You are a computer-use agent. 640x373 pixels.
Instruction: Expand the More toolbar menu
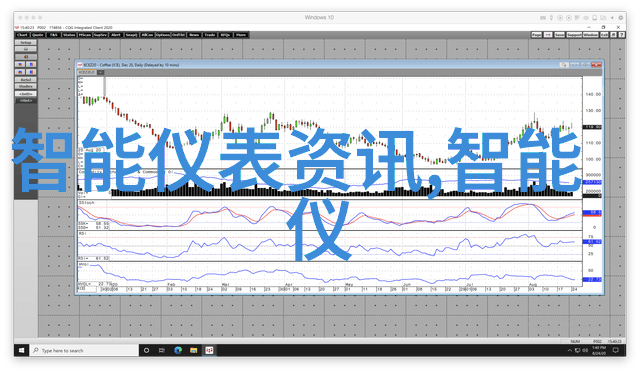(x=241, y=35)
